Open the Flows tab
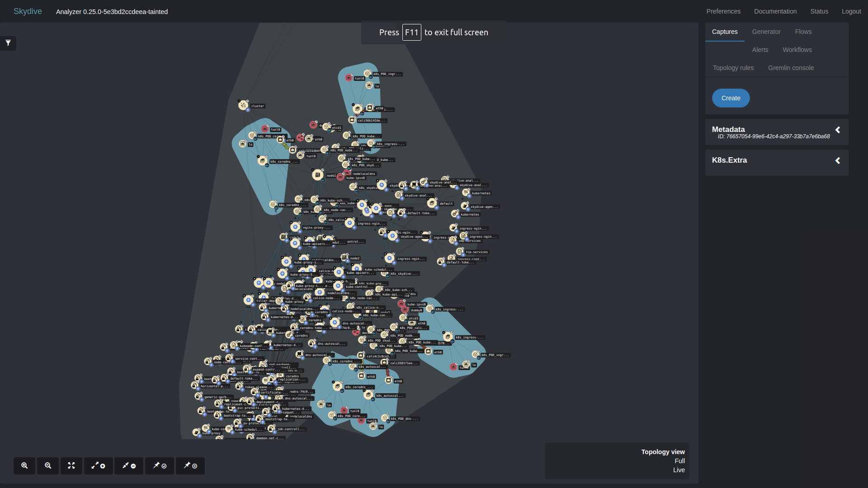868x488 pixels. [x=803, y=32]
